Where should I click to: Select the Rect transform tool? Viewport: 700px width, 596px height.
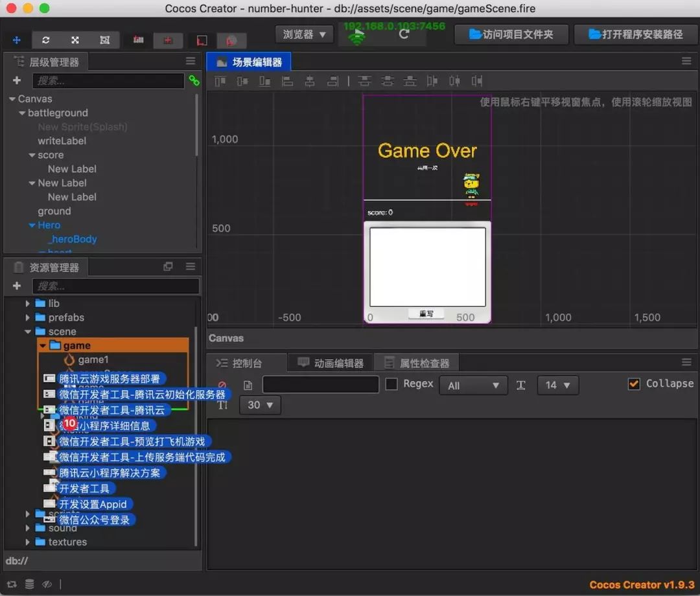pos(104,40)
